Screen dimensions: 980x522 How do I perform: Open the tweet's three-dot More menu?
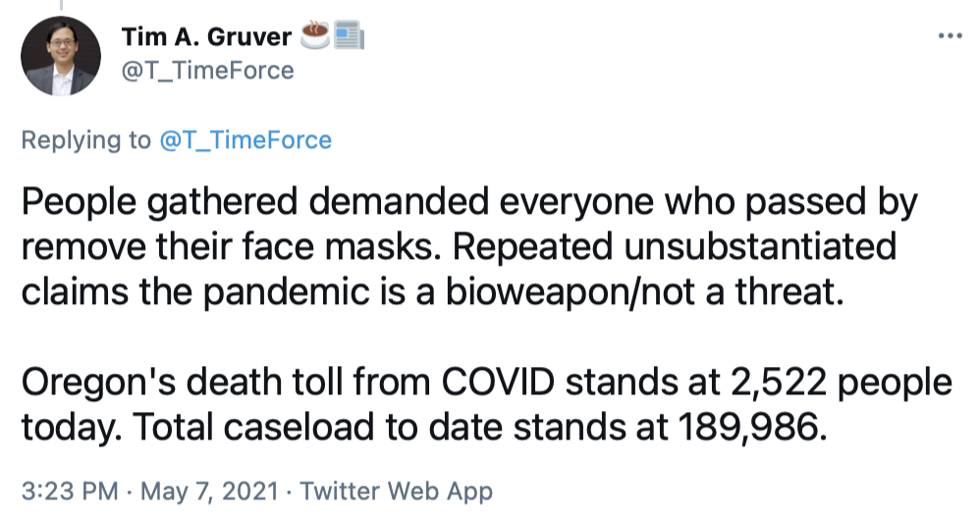click(950, 36)
